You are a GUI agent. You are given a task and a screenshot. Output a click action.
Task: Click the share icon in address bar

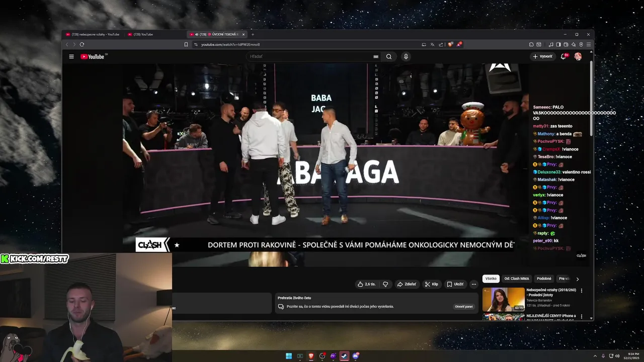441,44
